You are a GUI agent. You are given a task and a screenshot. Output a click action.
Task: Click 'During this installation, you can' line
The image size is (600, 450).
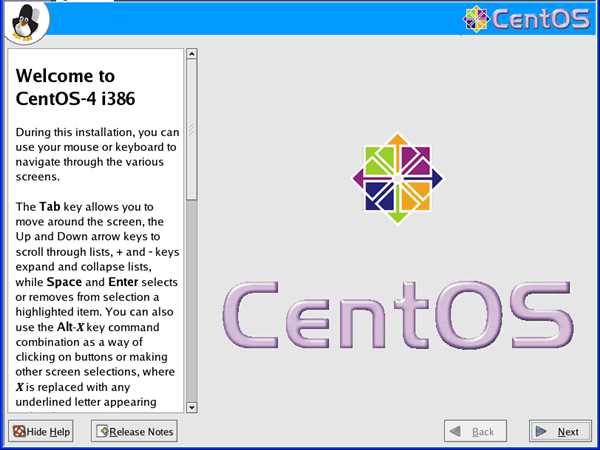pos(97,132)
